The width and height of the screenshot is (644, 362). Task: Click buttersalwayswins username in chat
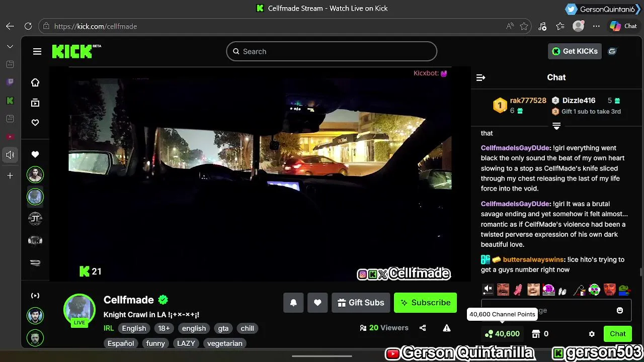[533, 259]
